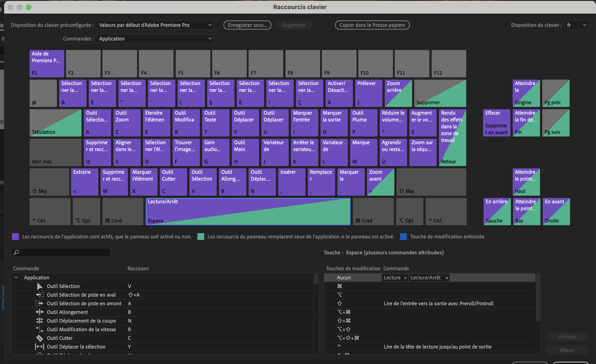The width and height of the screenshot is (596, 364).
Task: Click the Outil Allongement icon in list
Action: 40,312
